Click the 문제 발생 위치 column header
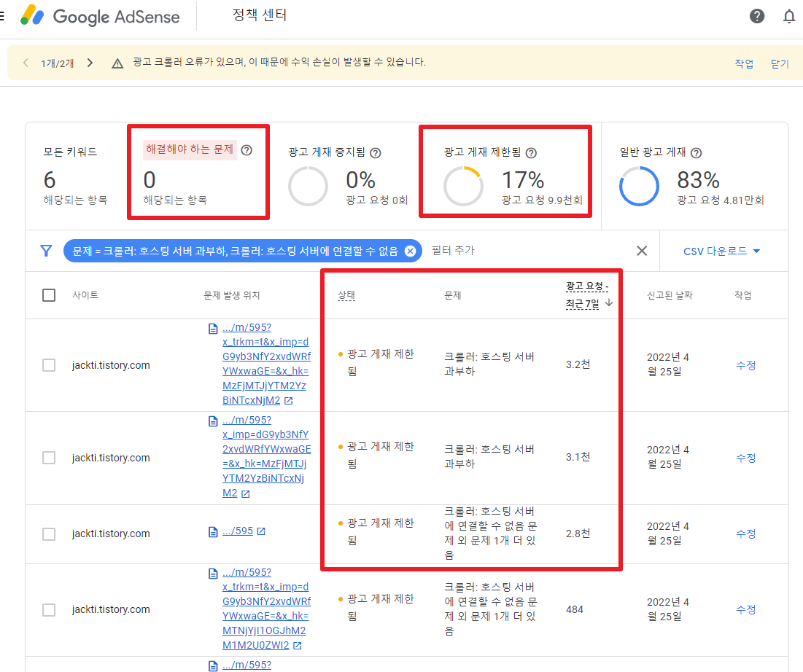 pos(231,295)
